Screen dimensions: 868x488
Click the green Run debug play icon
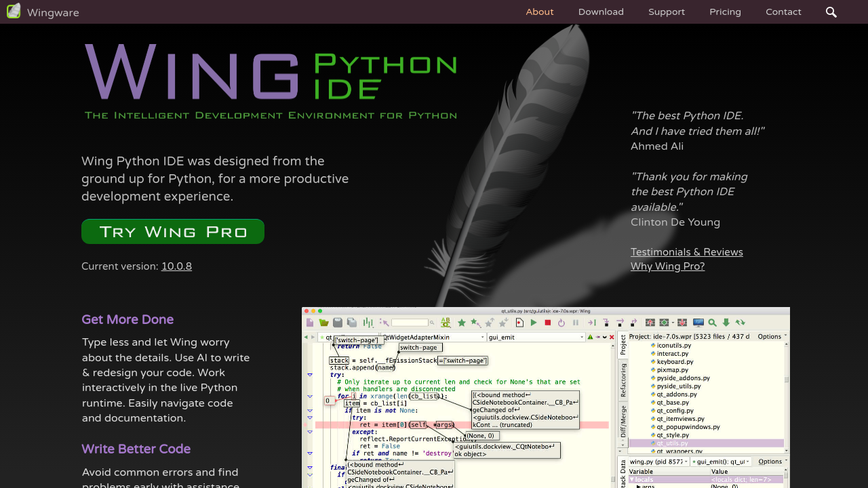534,323
